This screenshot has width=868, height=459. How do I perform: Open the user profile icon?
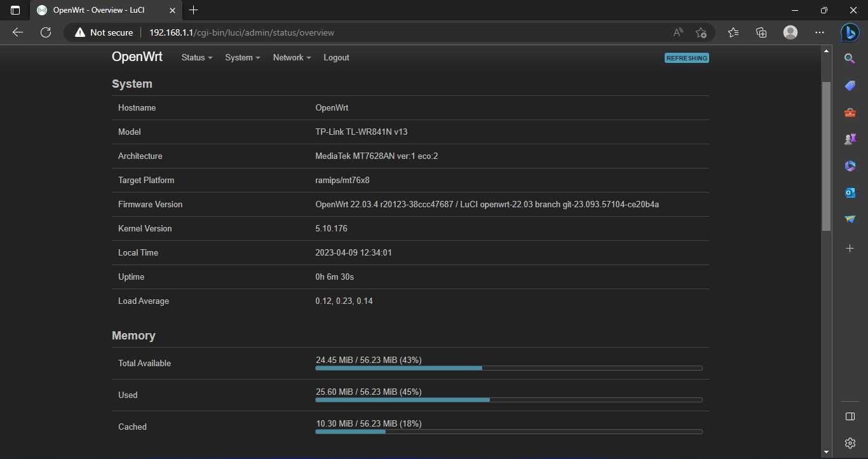[x=790, y=32]
